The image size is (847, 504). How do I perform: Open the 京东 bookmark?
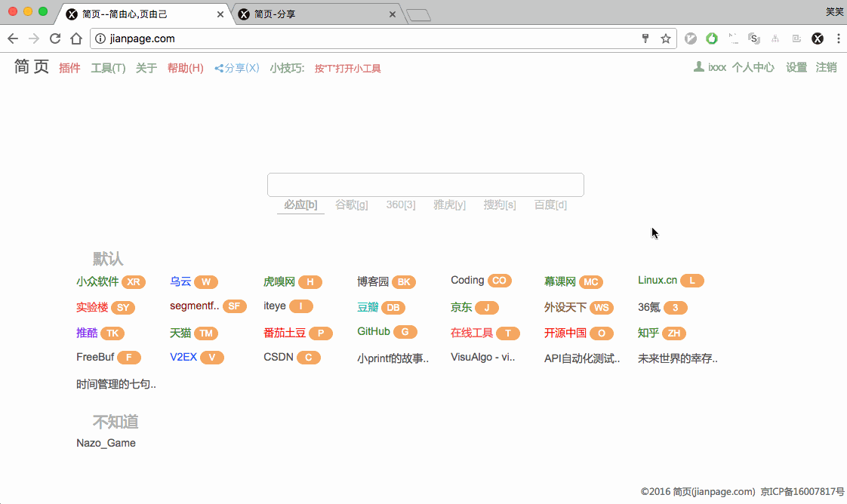[461, 307]
